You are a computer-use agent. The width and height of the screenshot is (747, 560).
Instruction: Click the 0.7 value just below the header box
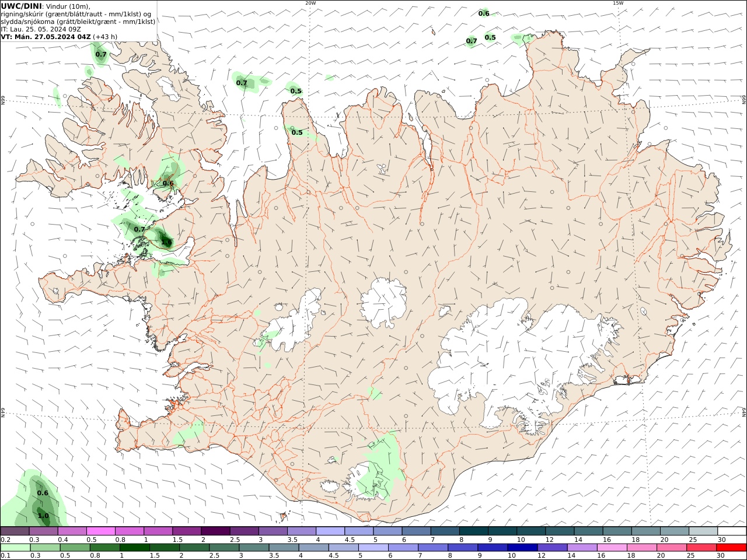point(101,54)
